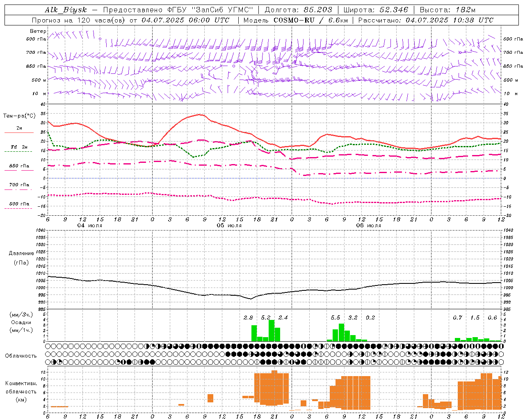Click the 04 июля date label
Image resolution: width=525 pixels, height=420 pixels.
pyautogui.click(x=90, y=225)
